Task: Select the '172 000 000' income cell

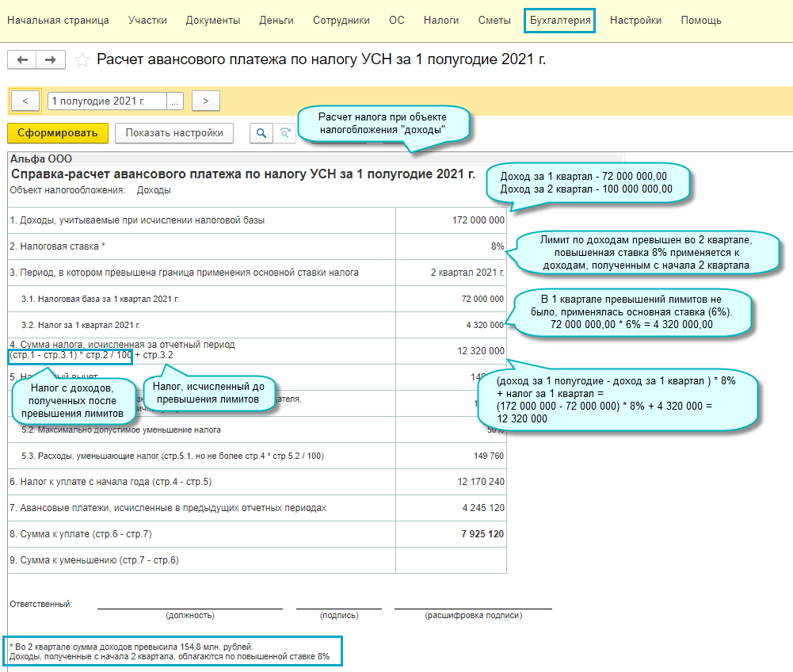Action: click(x=451, y=220)
